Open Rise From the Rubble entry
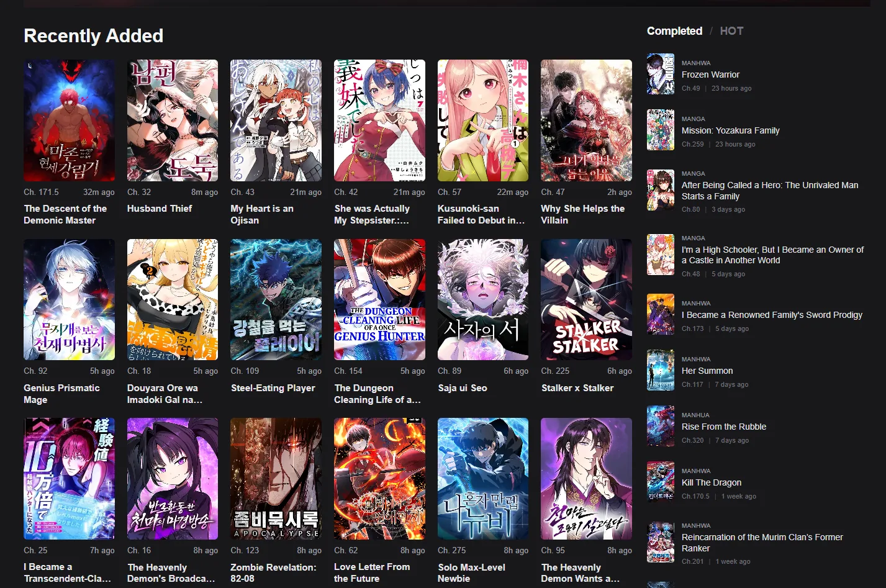886x588 pixels. [x=724, y=427]
